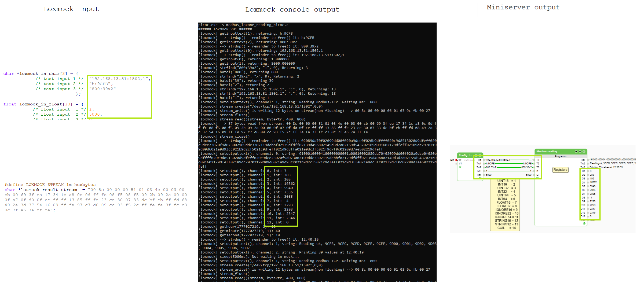Viewport: 644px width, 287px height.
Task: Click the Registers label in Modbus block
Action: click(x=560, y=170)
